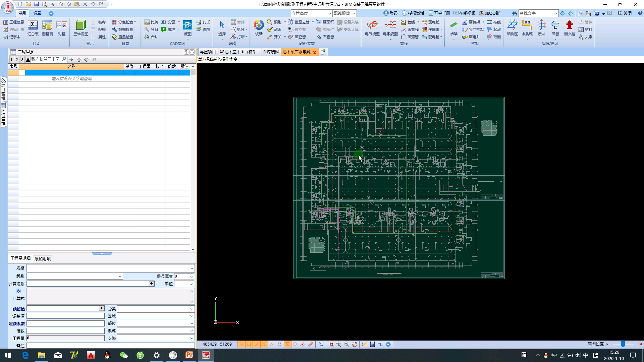
Task: Open 在线视频 online videos
Action: 465,13
